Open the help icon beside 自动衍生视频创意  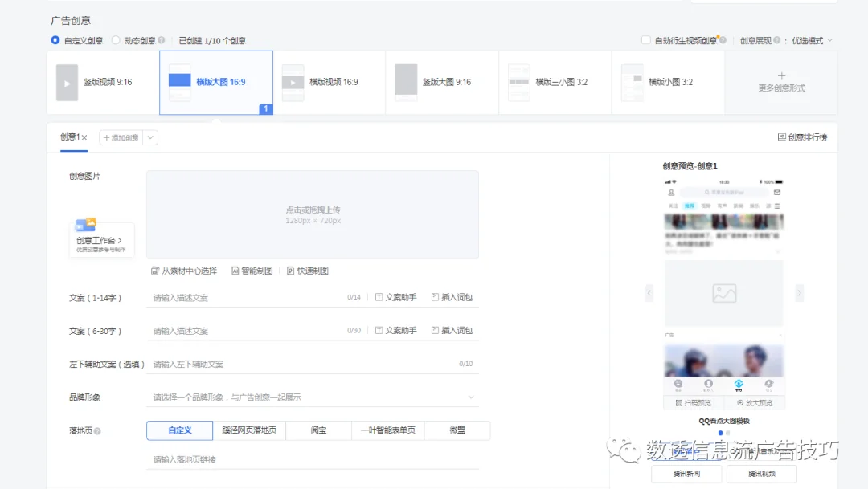pyautogui.click(x=723, y=40)
